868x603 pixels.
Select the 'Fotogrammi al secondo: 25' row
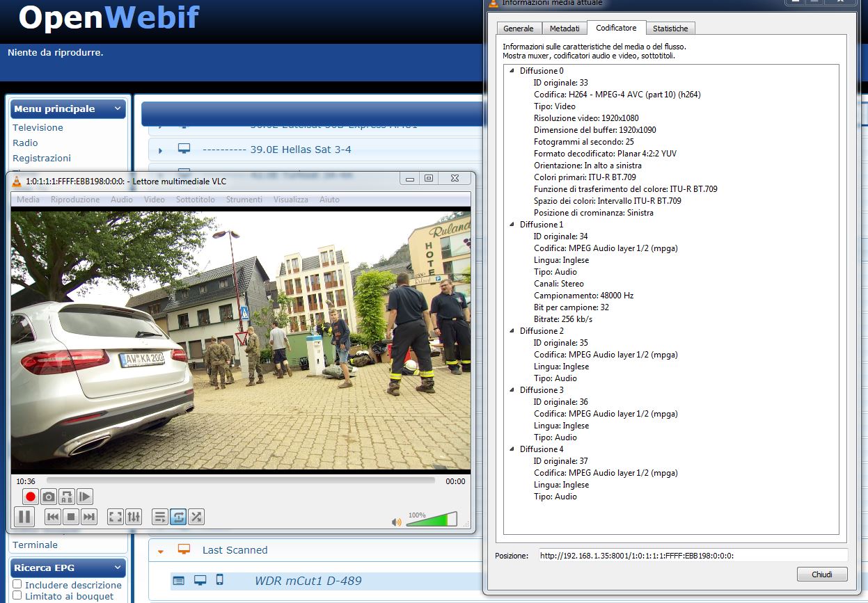(584, 142)
